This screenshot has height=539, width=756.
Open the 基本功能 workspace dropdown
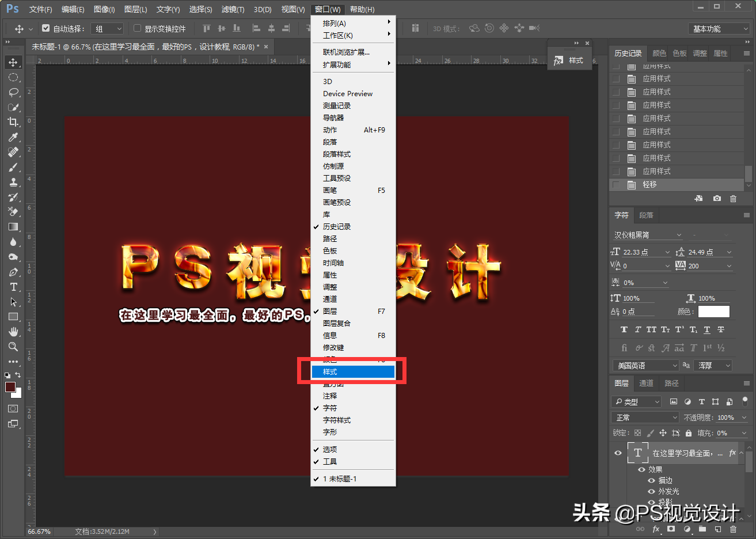coord(720,28)
